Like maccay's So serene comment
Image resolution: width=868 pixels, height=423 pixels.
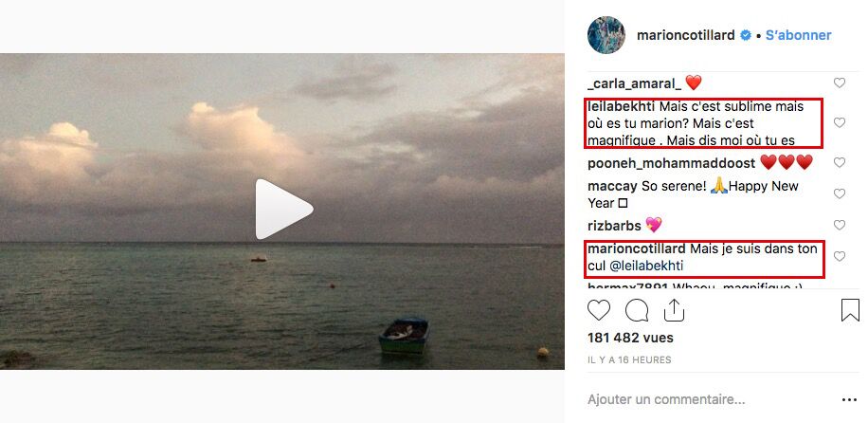click(840, 193)
